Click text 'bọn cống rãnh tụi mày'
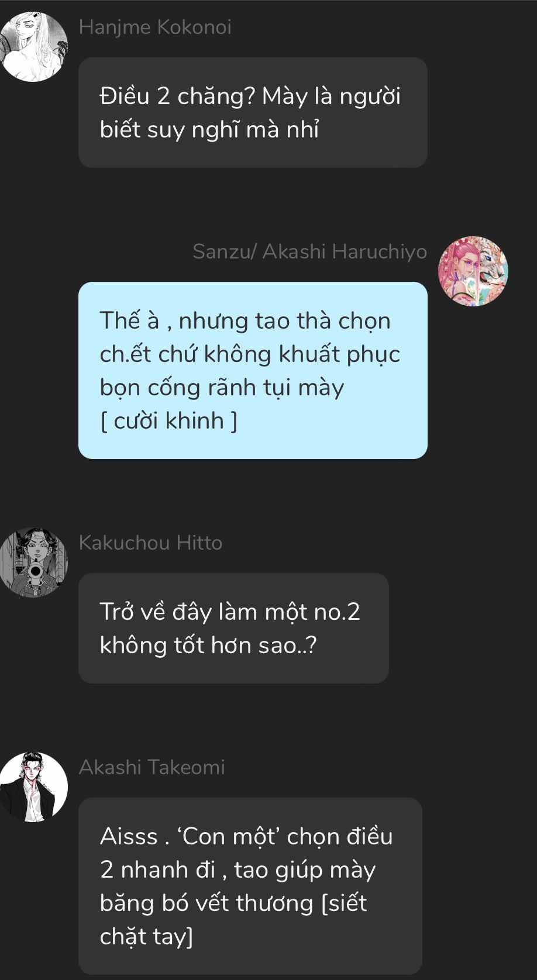This screenshot has width=537, height=980. pos(222,387)
